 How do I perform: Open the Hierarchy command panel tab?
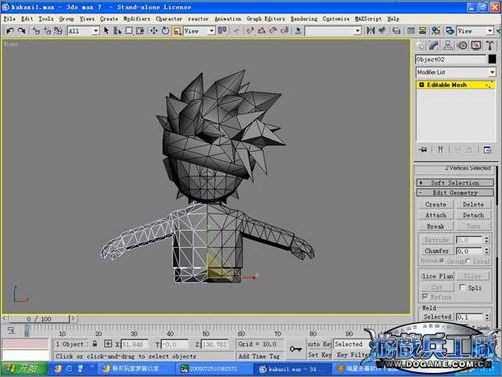448,45
